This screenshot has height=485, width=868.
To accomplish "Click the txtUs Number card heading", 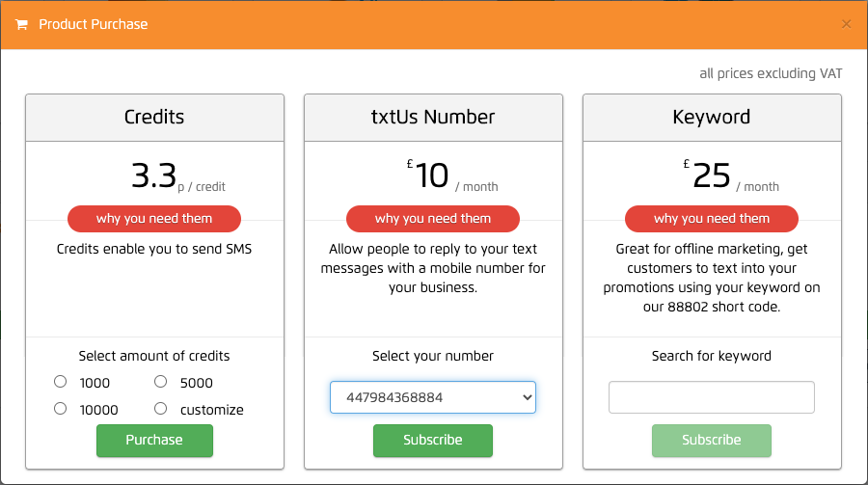I will [433, 117].
